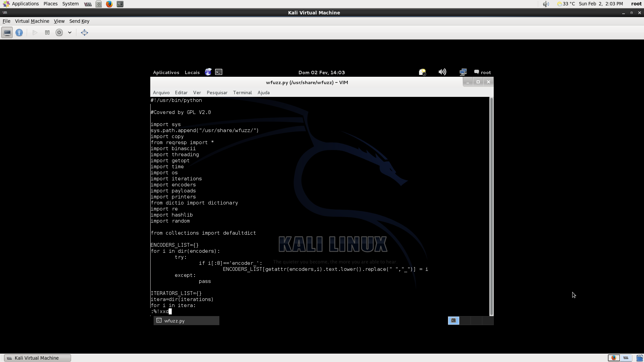Launch the Iceweasel browser globe icon
Image resolution: width=644 pixels, height=362 pixels.
point(208,72)
